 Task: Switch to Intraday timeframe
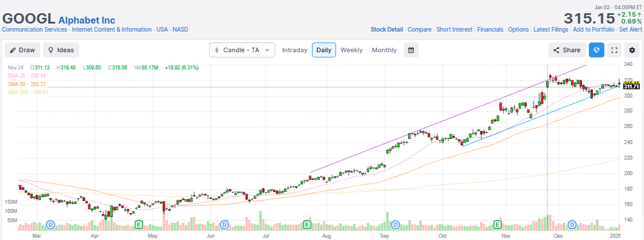pyautogui.click(x=295, y=50)
